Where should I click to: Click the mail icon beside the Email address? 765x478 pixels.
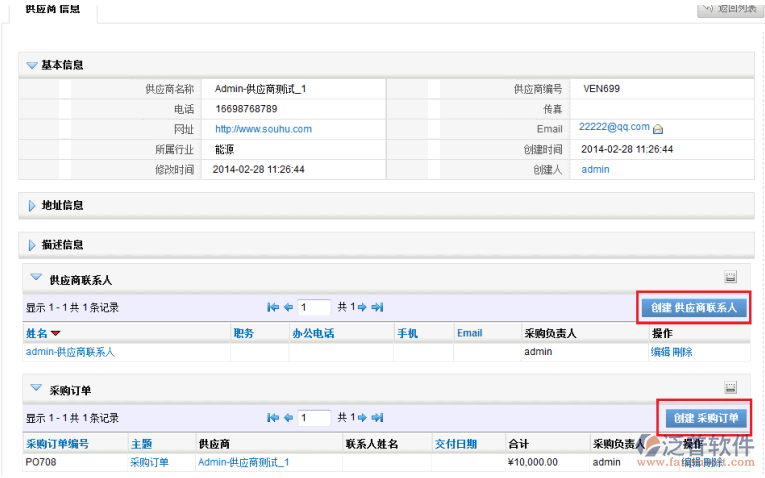point(659,129)
